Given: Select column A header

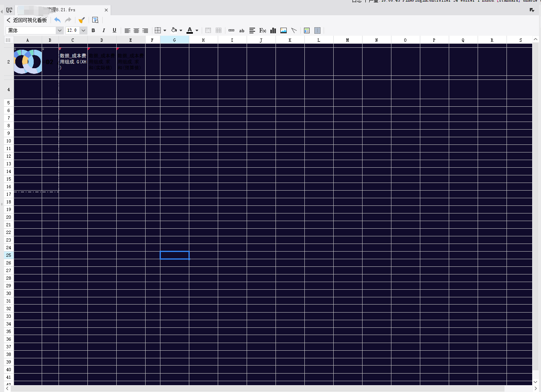Looking at the screenshot, I should pos(28,40).
